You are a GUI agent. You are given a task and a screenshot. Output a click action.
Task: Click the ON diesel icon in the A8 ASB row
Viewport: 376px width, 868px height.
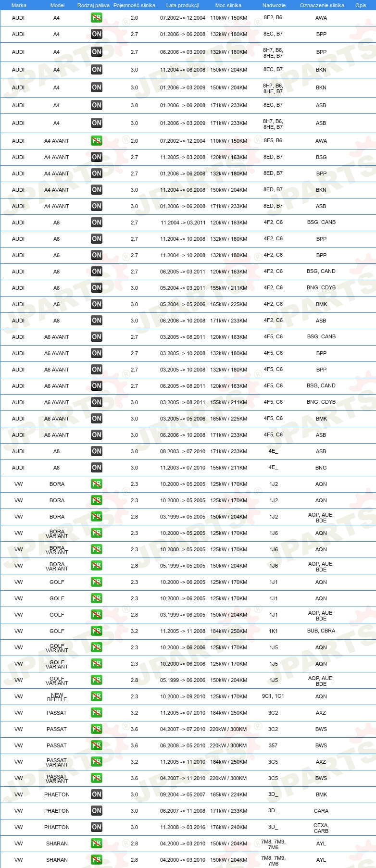click(96, 451)
